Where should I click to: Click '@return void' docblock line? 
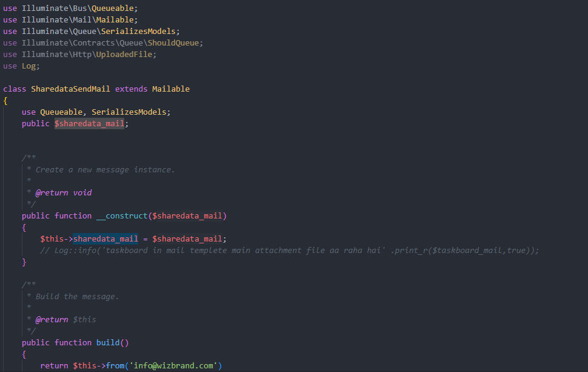(x=64, y=193)
